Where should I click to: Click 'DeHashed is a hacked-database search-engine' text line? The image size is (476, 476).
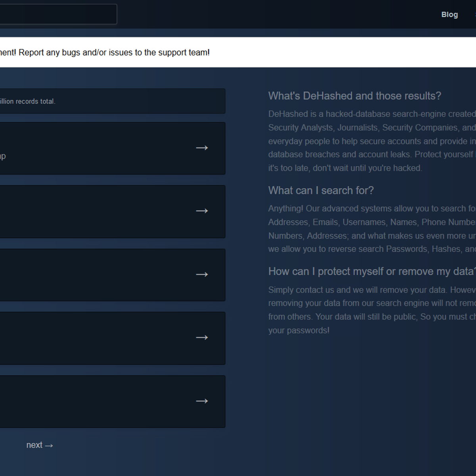tap(371, 114)
